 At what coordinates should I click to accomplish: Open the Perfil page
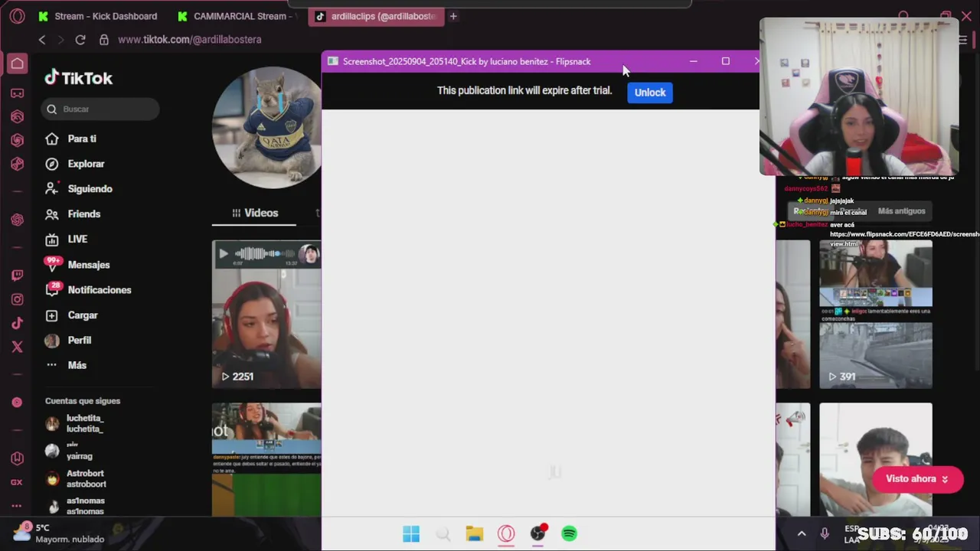click(68, 341)
